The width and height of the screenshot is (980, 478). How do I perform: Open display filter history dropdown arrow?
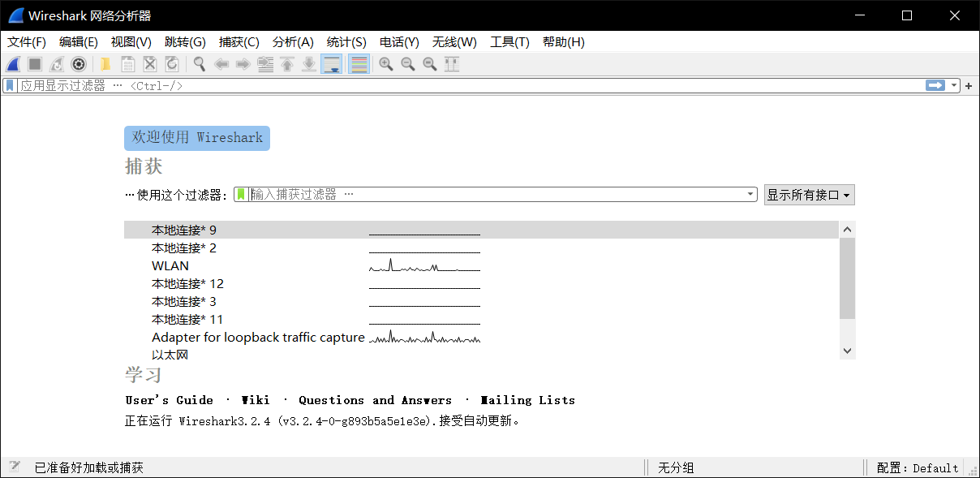tap(954, 85)
